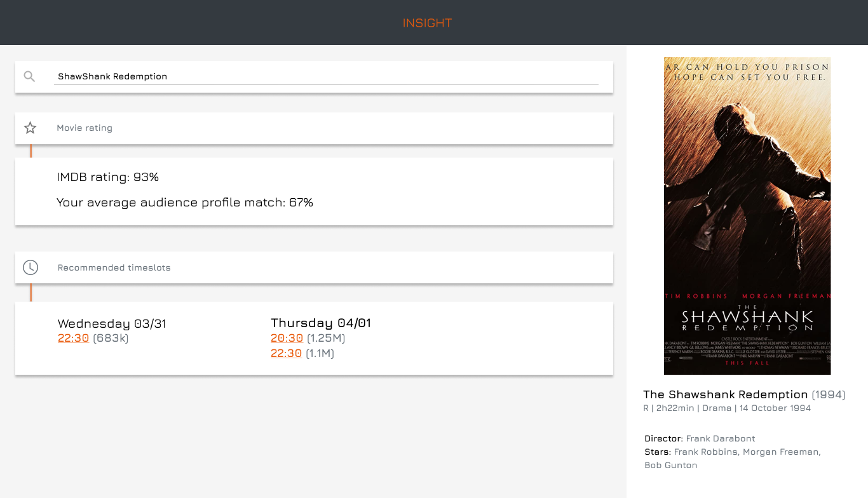Viewport: 868px width, 498px height.
Task: Click The Shawshank Redemption movie title
Action: coord(725,394)
